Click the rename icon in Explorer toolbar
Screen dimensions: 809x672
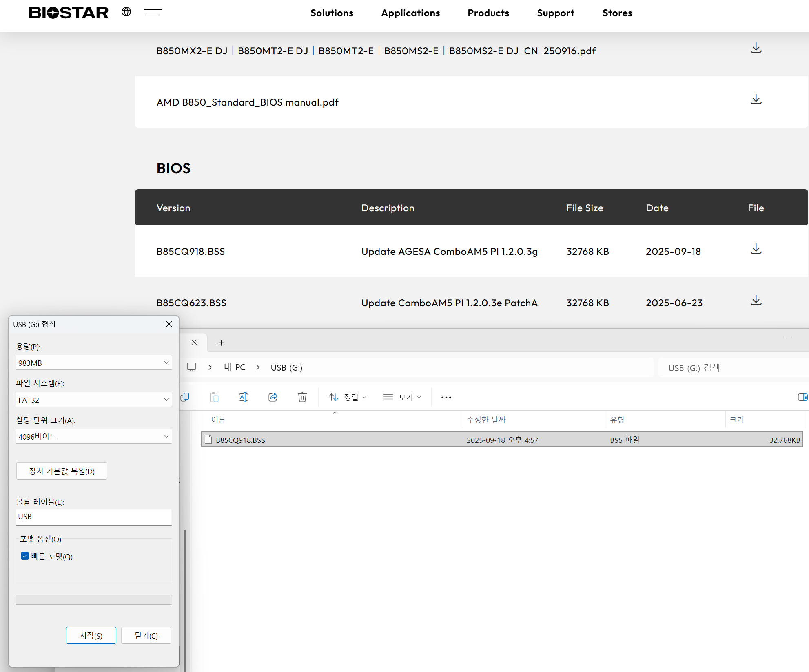(243, 397)
